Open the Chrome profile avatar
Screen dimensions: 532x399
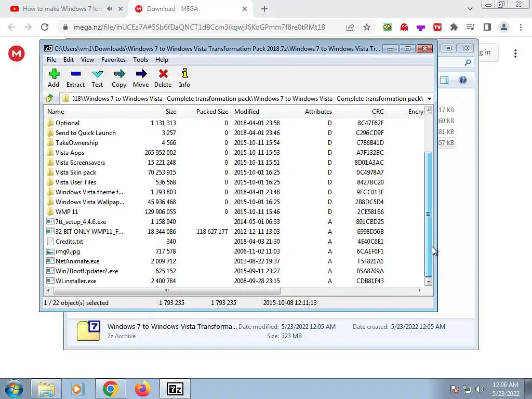coord(504,27)
